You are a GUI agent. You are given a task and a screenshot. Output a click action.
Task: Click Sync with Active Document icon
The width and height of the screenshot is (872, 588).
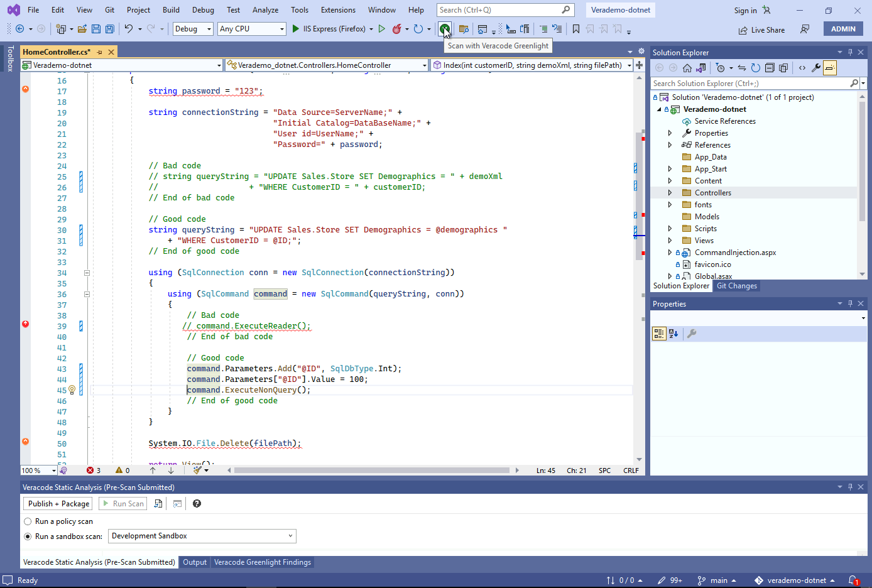click(x=742, y=68)
